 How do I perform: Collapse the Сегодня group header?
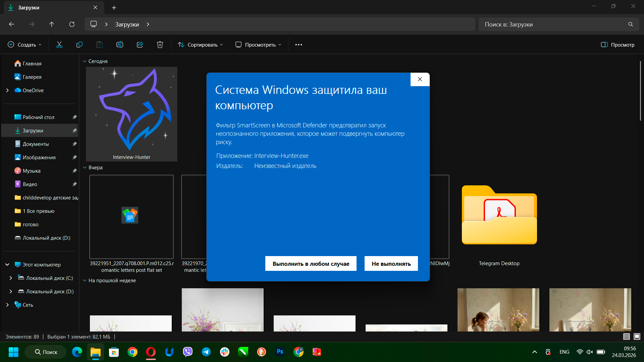point(85,61)
